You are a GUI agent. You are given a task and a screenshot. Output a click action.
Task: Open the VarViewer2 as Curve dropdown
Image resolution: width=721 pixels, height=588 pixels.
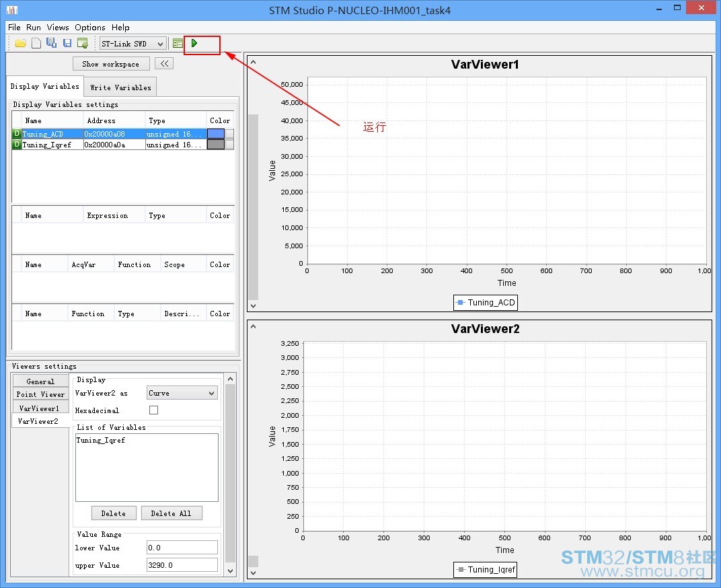182,393
